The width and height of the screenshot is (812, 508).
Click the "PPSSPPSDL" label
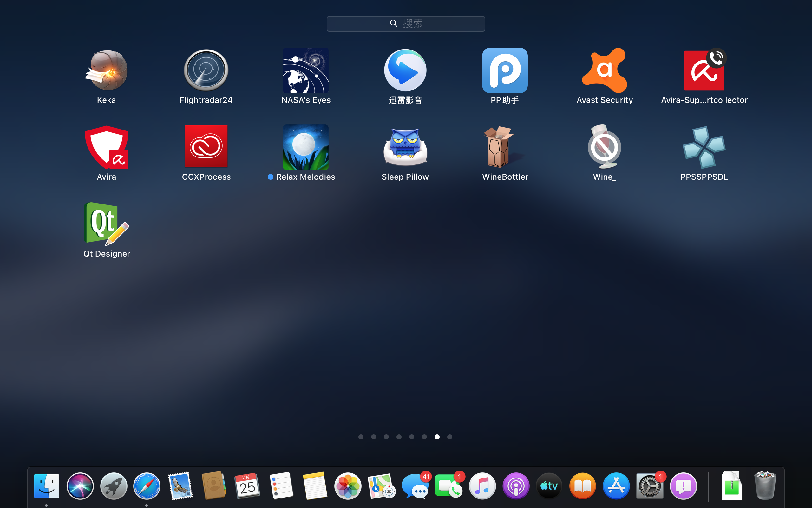coord(704,177)
